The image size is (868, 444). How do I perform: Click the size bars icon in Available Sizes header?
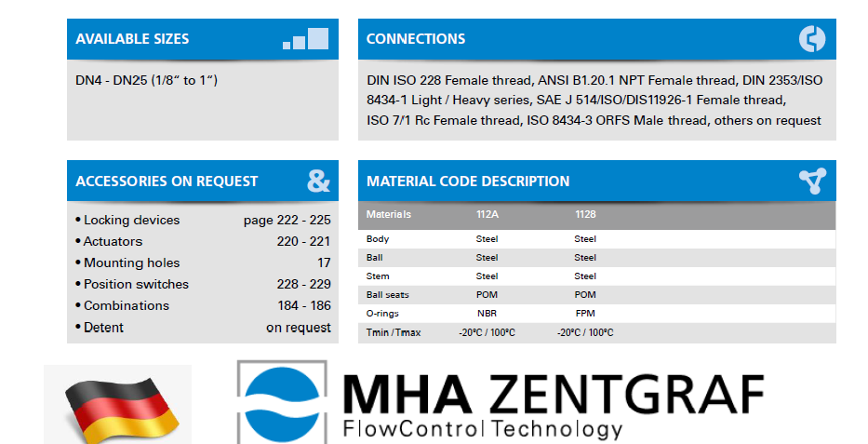[306, 39]
